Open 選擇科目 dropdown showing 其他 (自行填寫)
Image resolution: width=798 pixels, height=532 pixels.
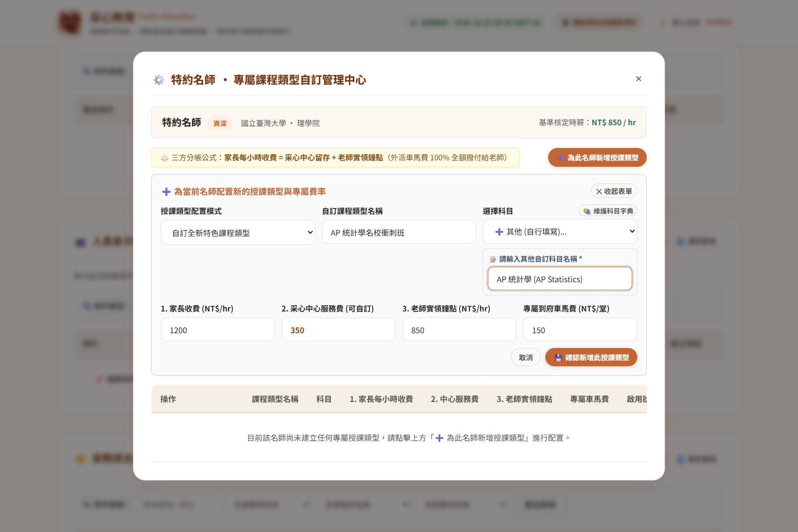click(560, 232)
